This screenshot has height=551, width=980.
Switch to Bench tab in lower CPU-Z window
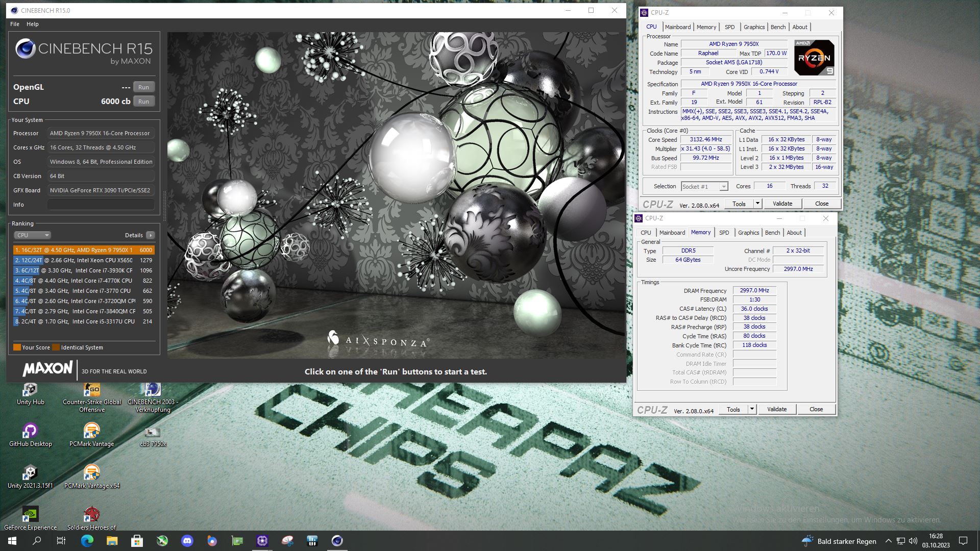(x=772, y=233)
